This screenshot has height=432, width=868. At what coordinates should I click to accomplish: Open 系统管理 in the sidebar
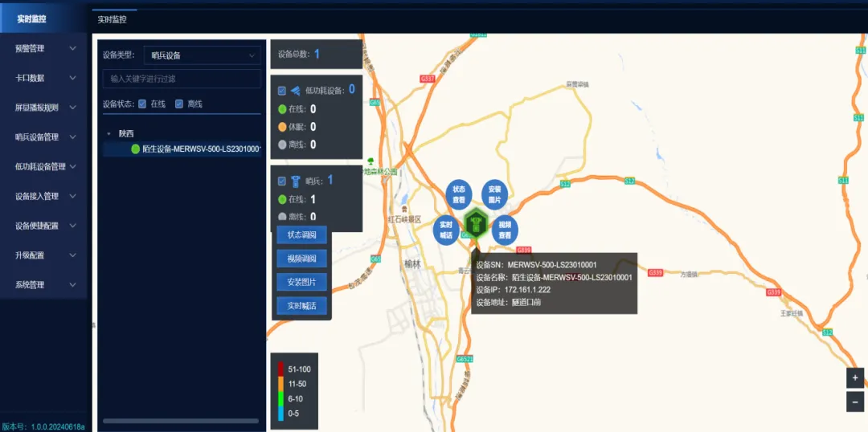point(44,284)
